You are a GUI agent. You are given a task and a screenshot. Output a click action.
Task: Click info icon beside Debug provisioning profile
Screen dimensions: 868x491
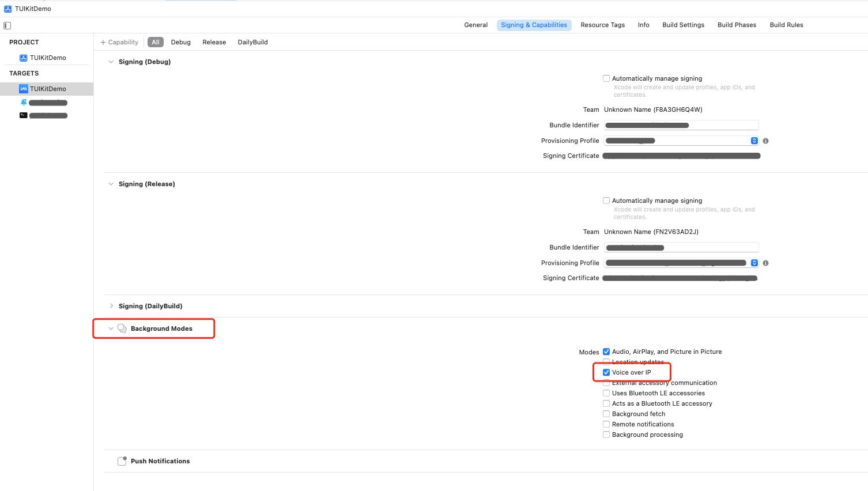pos(765,141)
